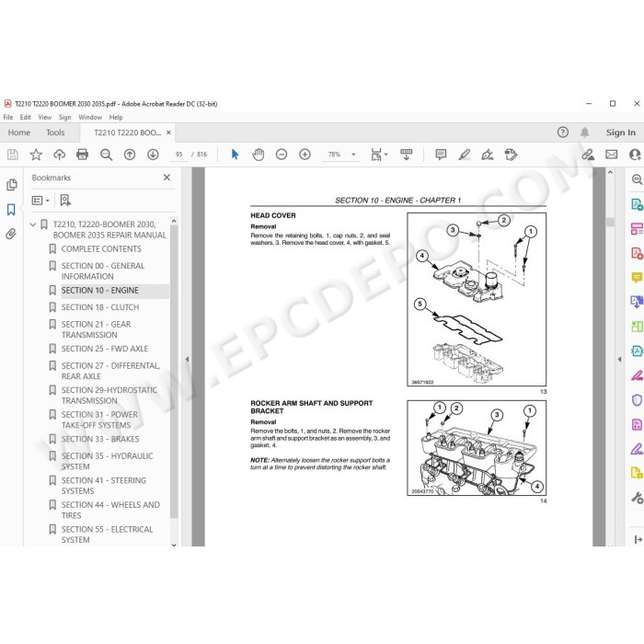This screenshot has width=644, height=644.
Task: Share a link to the file
Action: click(588, 155)
